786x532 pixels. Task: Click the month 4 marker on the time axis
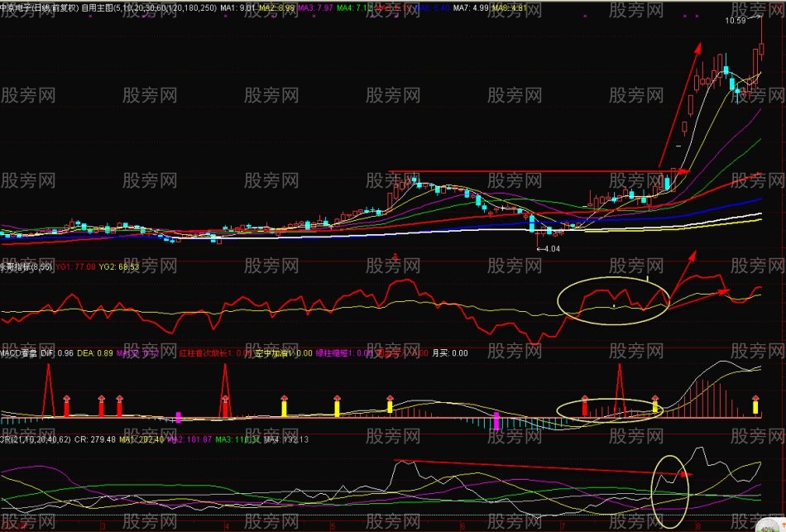tap(226, 526)
